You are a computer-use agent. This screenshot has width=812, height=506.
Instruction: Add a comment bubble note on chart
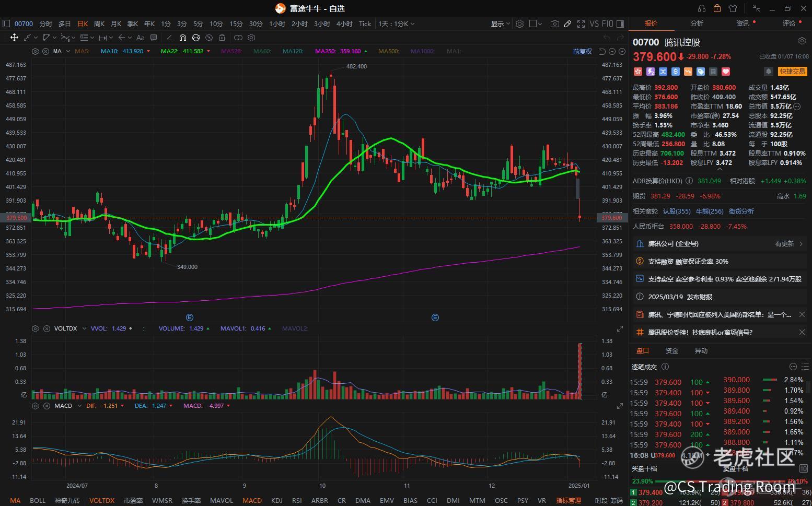pos(154,38)
